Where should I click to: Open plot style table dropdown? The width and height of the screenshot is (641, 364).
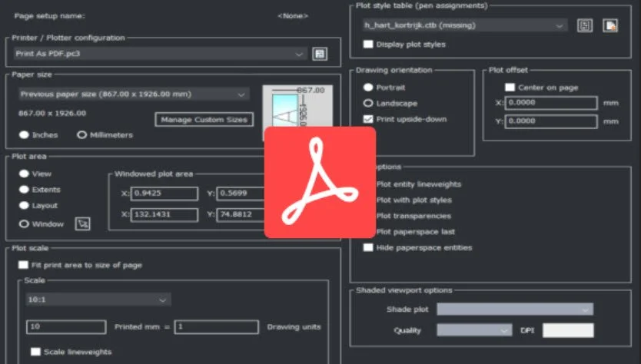pos(464,25)
